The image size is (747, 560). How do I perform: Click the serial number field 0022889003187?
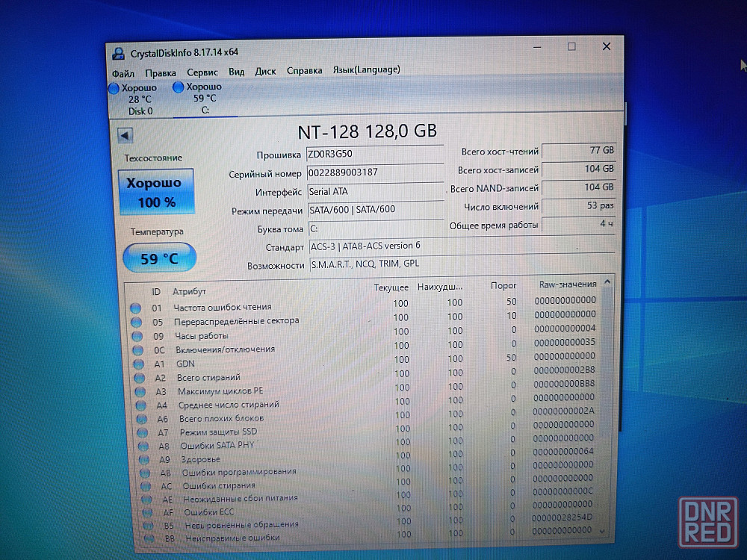coord(376,172)
